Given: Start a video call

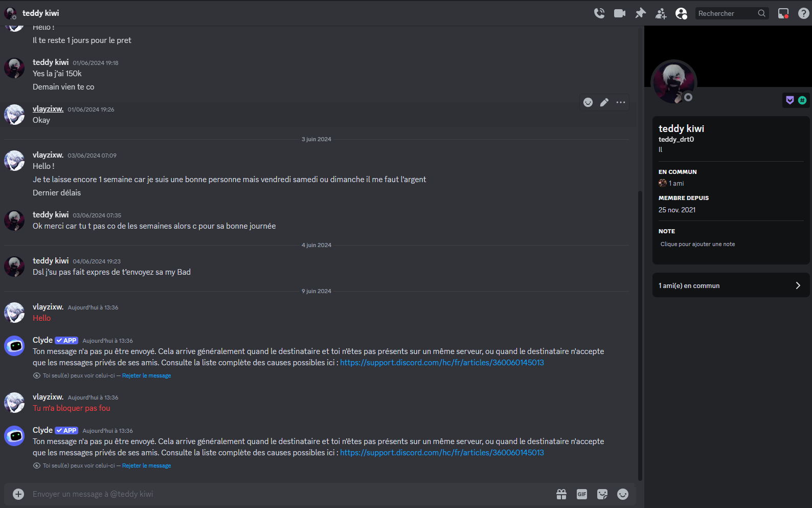Looking at the screenshot, I should [620, 13].
